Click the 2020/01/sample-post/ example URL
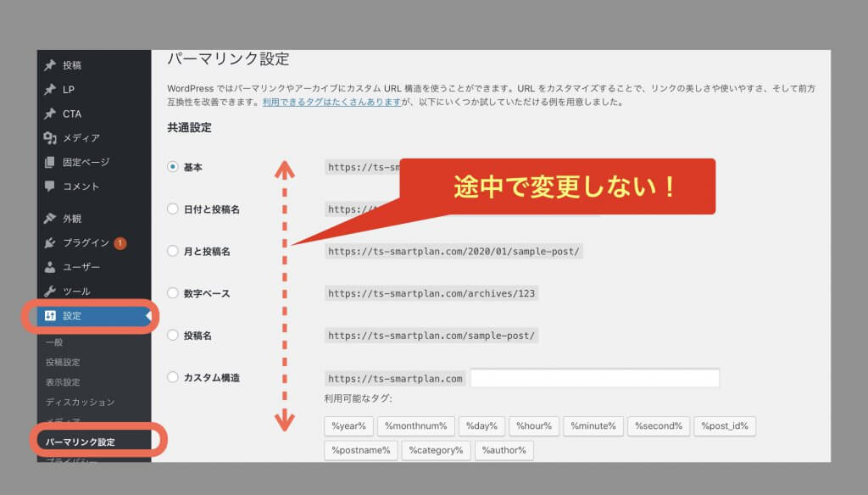Image resolution: width=868 pixels, height=495 pixels. (x=453, y=252)
